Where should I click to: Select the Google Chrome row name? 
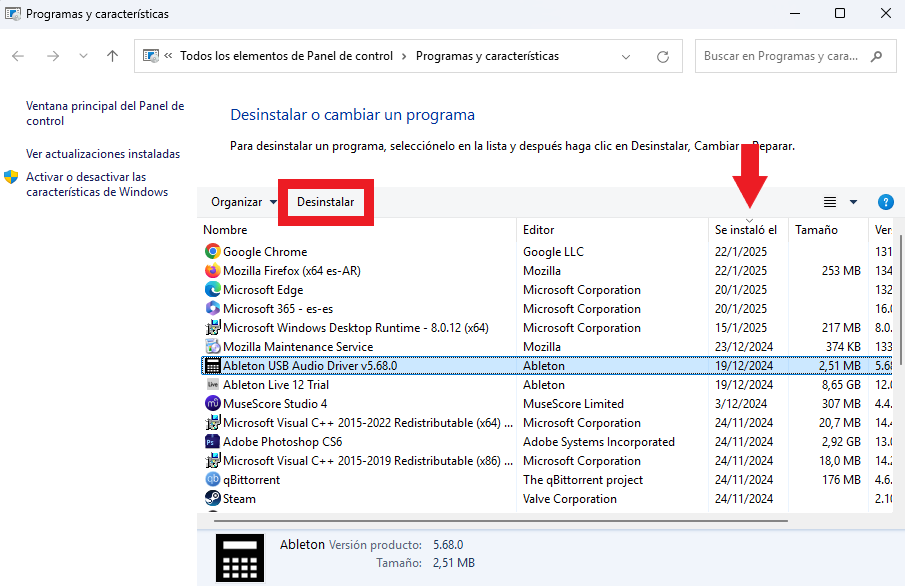(265, 252)
